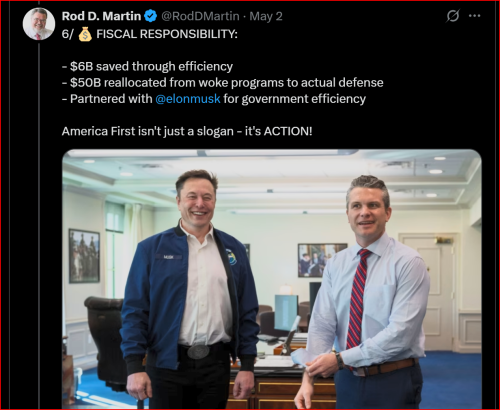Image resolution: width=500 pixels, height=410 pixels.
Task: Select the '$6B saved through efficiency' line
Action: click(147, 66)
